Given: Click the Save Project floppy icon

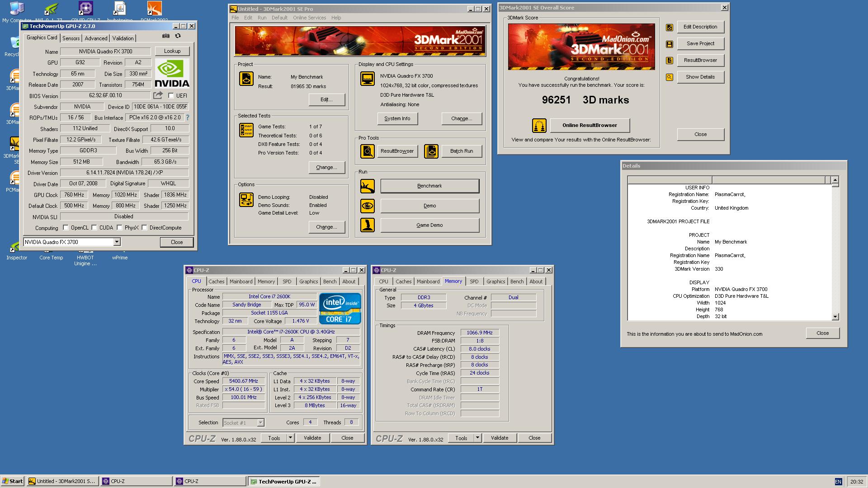Looking at the screenshot, I should 670,44.
